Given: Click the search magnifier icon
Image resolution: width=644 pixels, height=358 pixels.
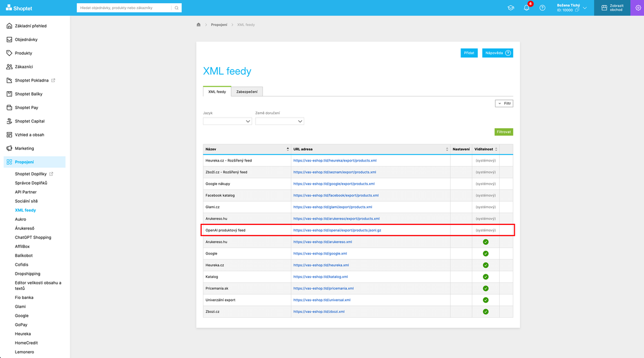Looking at the screenshot, I should (x=177, y=8).
